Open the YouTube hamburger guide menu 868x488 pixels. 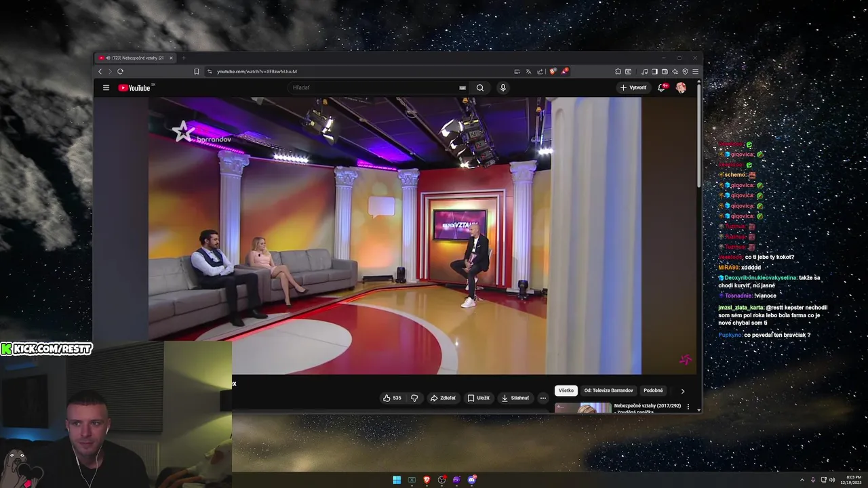point(106,87)
